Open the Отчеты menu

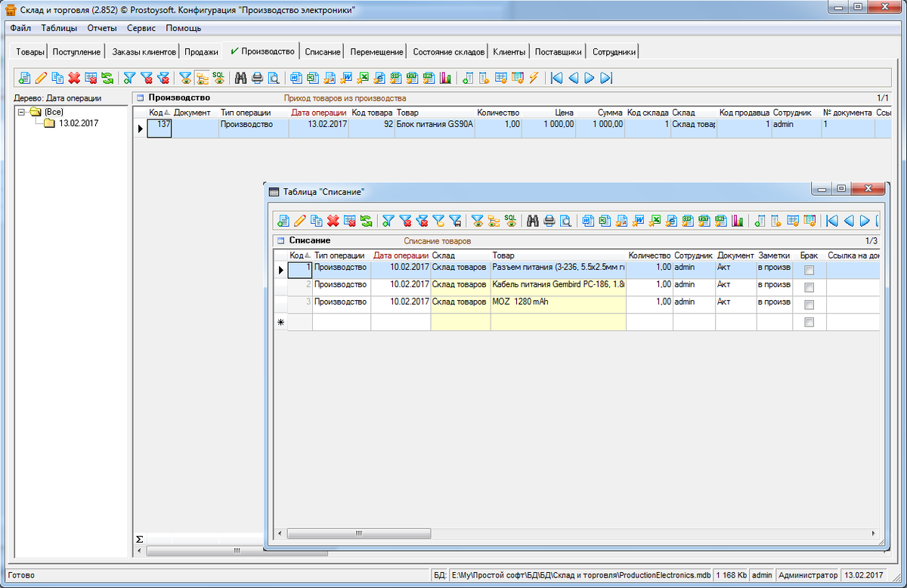point(102,28)
